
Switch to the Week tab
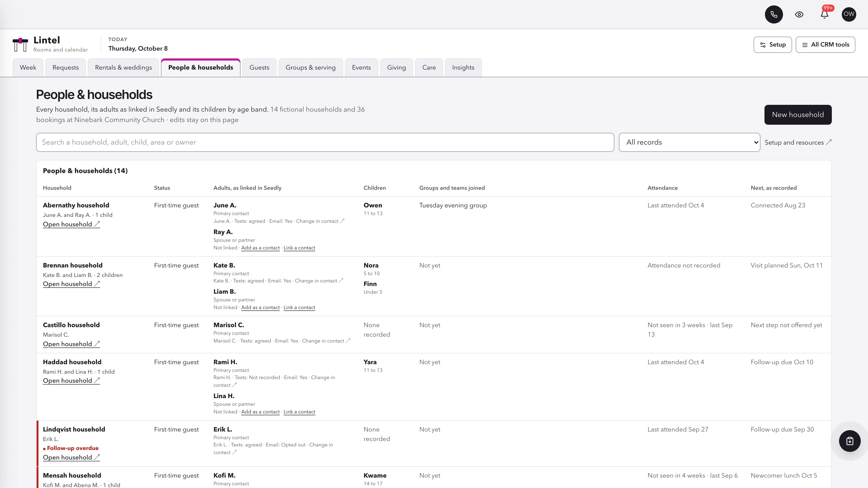tap(28, 68)
